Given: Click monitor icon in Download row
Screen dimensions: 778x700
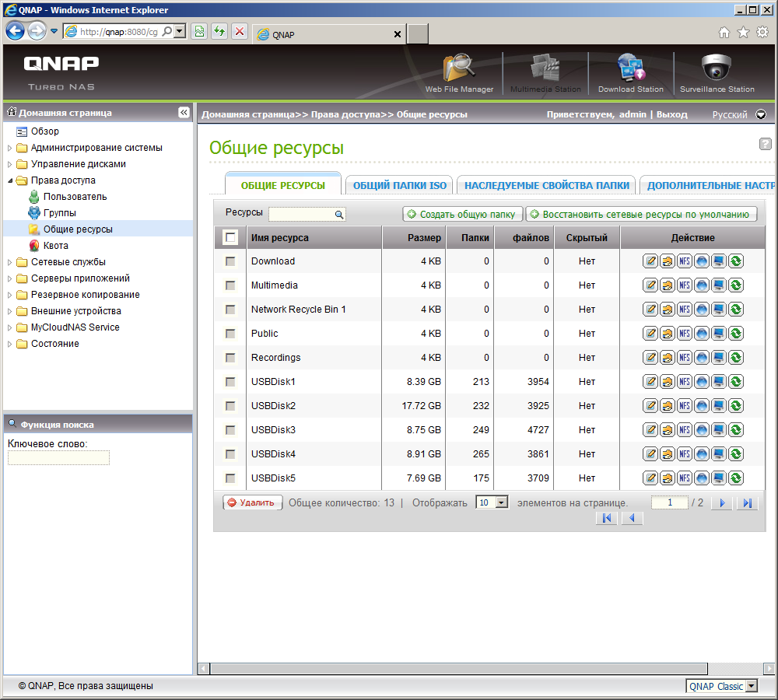Looking at the screenshot, I should [x=718, y=261].
